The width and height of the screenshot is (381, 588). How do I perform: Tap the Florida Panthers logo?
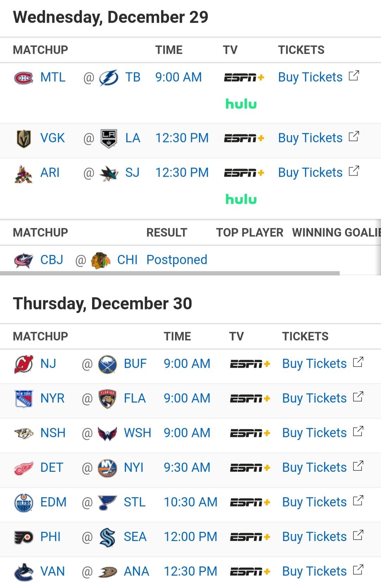(x=107, y=399)
